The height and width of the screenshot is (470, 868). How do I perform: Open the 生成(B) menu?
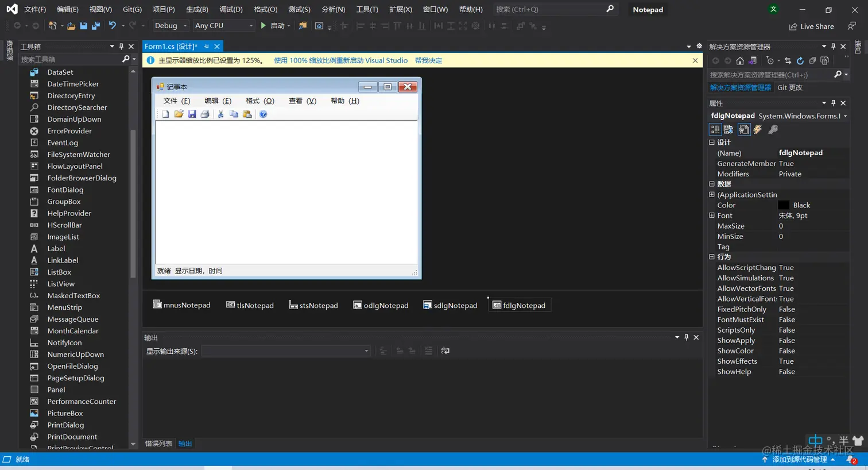pos(197,9)
